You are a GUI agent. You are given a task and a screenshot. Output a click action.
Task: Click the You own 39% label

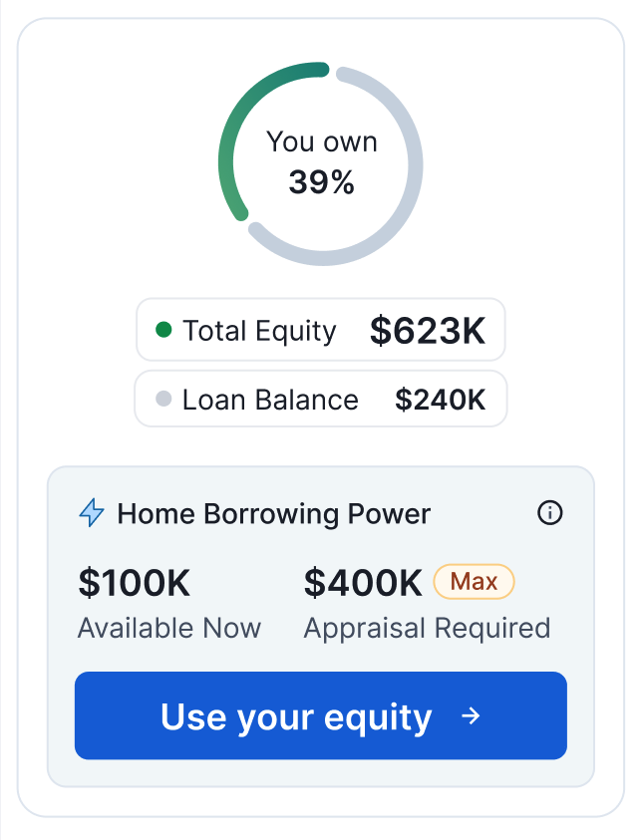[x=322, y=162]
